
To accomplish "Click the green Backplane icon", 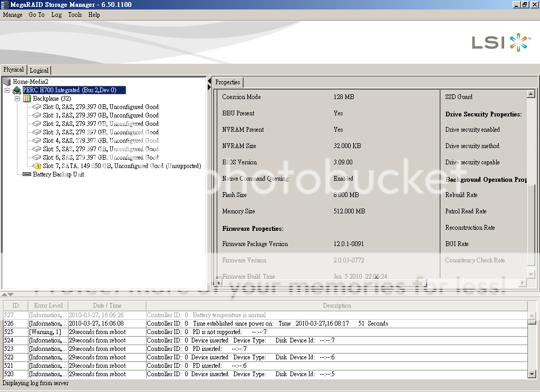I will click(27, 99).
